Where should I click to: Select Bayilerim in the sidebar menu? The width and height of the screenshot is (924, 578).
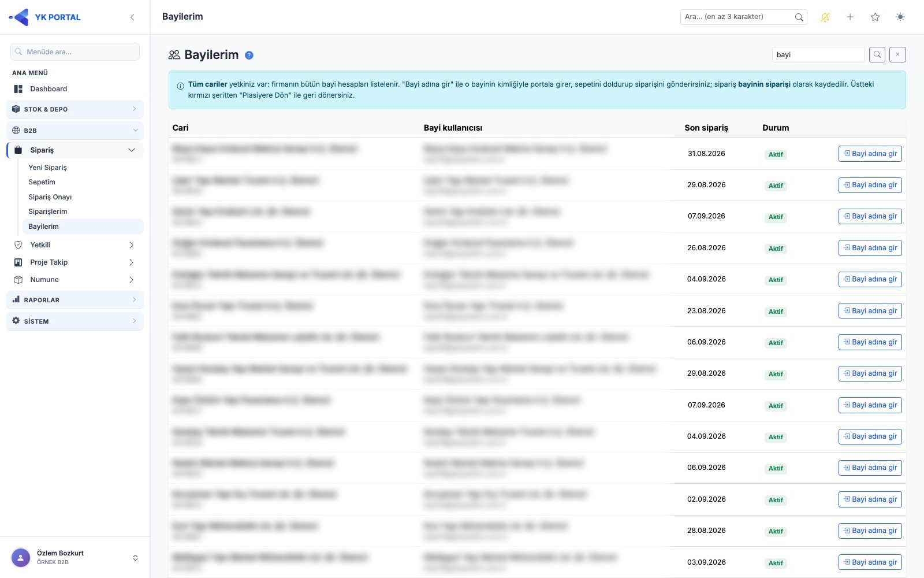(x=83, y=227)
